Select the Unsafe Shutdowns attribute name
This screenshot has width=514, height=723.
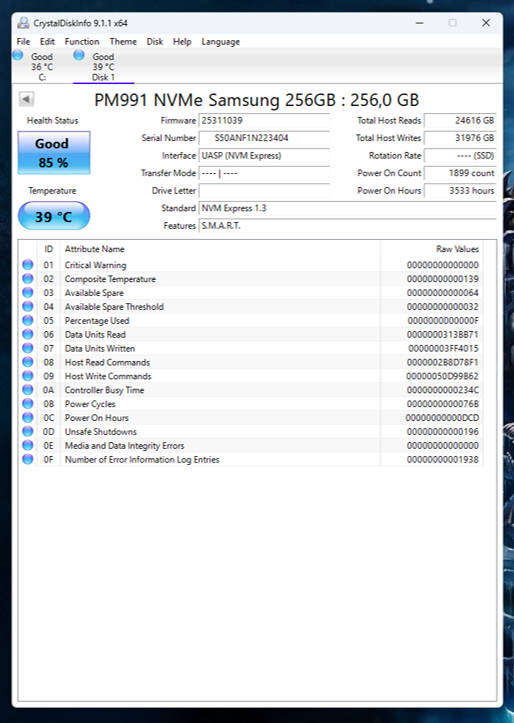click(100, 432)
